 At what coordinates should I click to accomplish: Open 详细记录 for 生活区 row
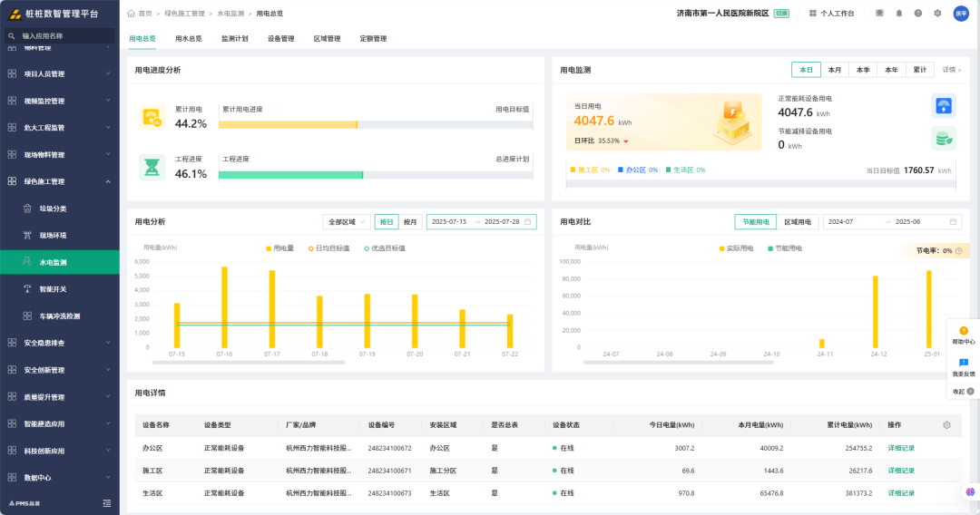pos(901,493)
